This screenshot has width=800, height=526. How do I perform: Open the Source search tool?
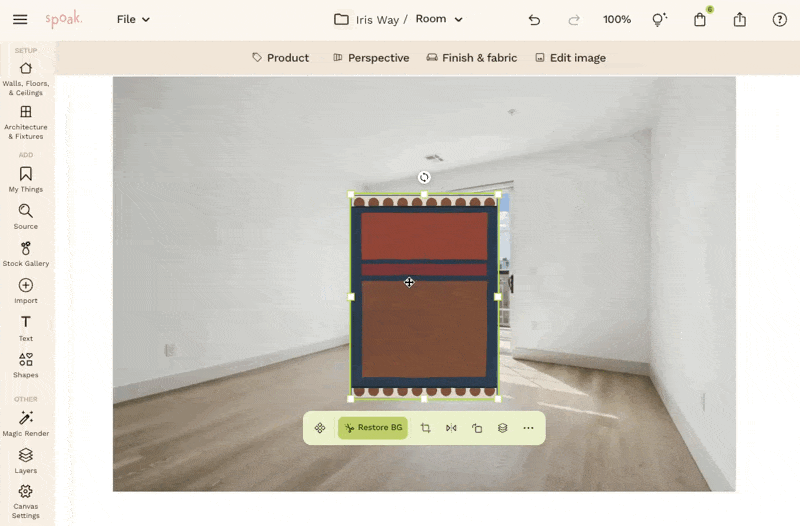pyautogui.click(x=26, y=217)
